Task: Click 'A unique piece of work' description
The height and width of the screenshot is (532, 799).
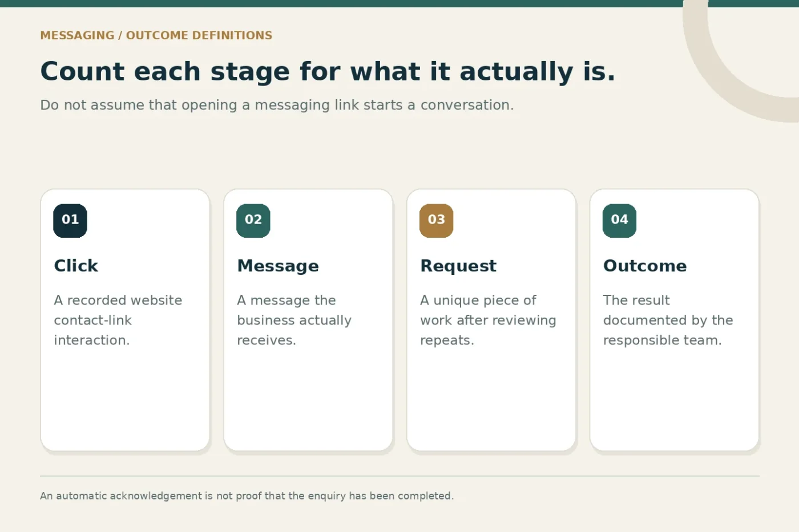Action: (x=489, y=320)
